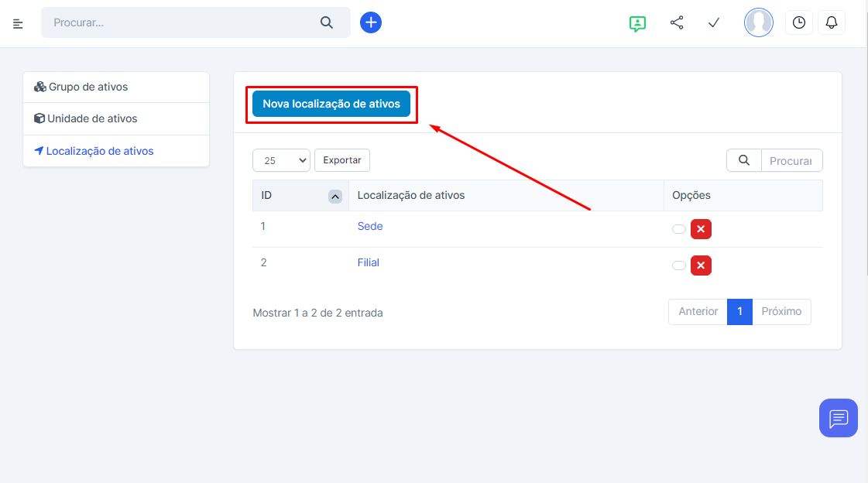This screenshot has height=483, width=868.
Task: Click the floating chat widget button
Action: [839, 418]
